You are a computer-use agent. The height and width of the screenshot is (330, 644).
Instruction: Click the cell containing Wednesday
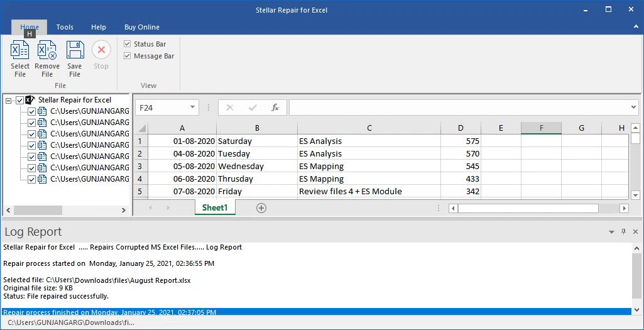pos(257,167)
